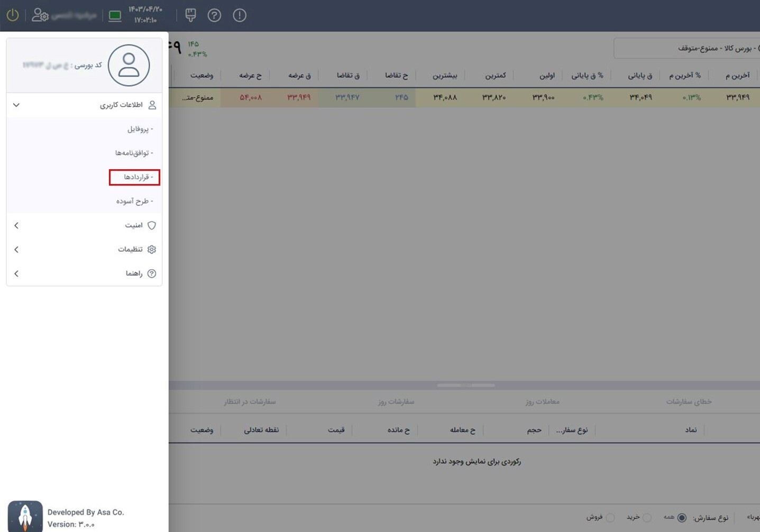Click the green monitor connection status icon

click(115, 16)
